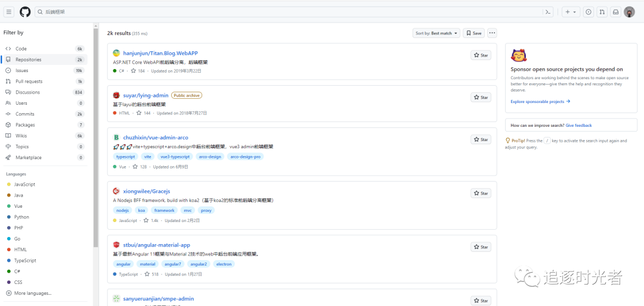The image size is (644, 306).
Task: Click the koa topic tag
Action: [142, 210]
